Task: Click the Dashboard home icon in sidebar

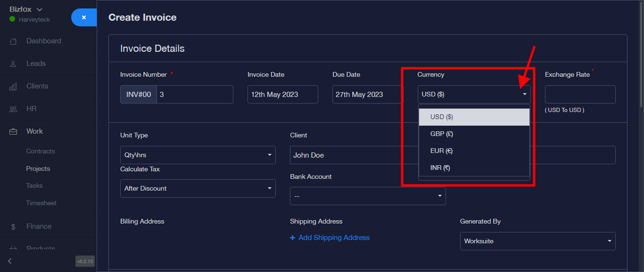Action: [14, 41]
